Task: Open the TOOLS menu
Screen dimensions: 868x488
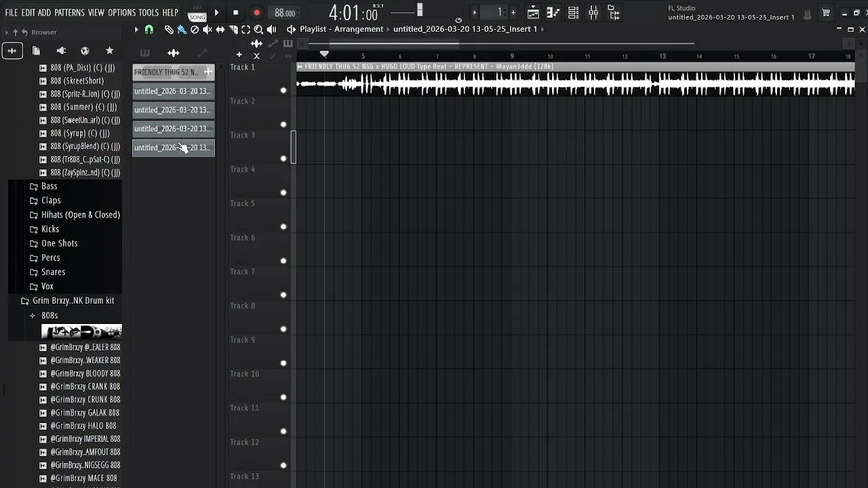Action: point(149,13)
